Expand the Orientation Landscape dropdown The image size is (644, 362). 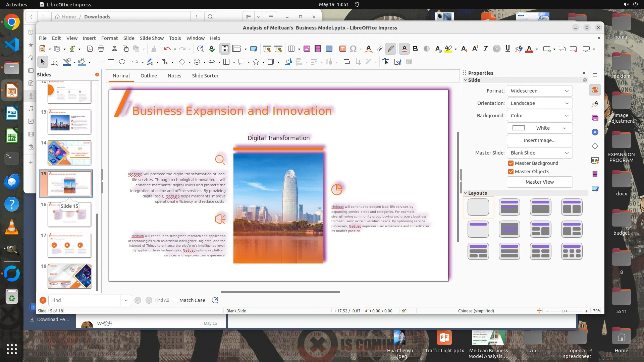pos(539,103)
